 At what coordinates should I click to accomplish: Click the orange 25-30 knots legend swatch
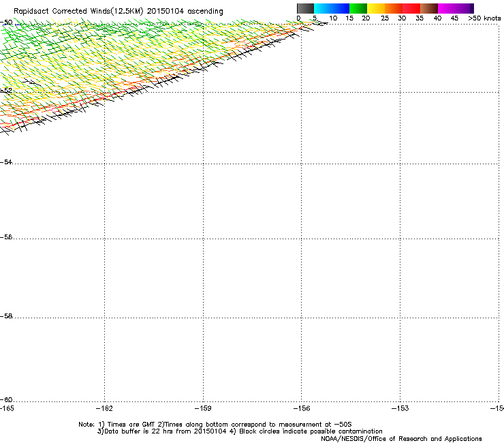tap(394, 8)
